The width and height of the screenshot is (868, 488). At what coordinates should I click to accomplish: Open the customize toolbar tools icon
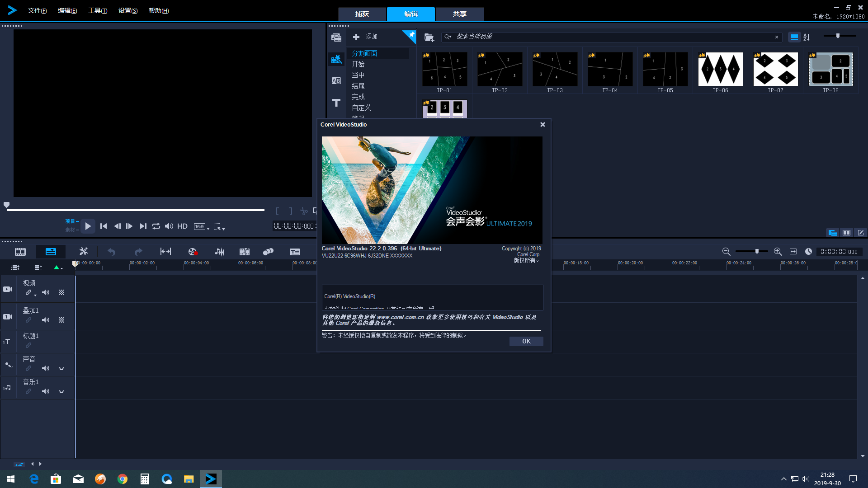[84, 251]
